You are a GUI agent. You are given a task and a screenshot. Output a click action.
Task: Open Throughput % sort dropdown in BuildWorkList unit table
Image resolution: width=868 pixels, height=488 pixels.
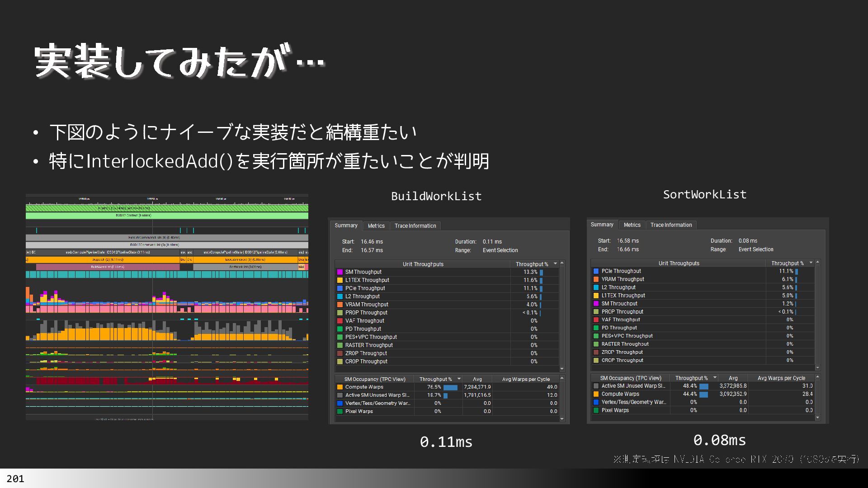(555, 264)
